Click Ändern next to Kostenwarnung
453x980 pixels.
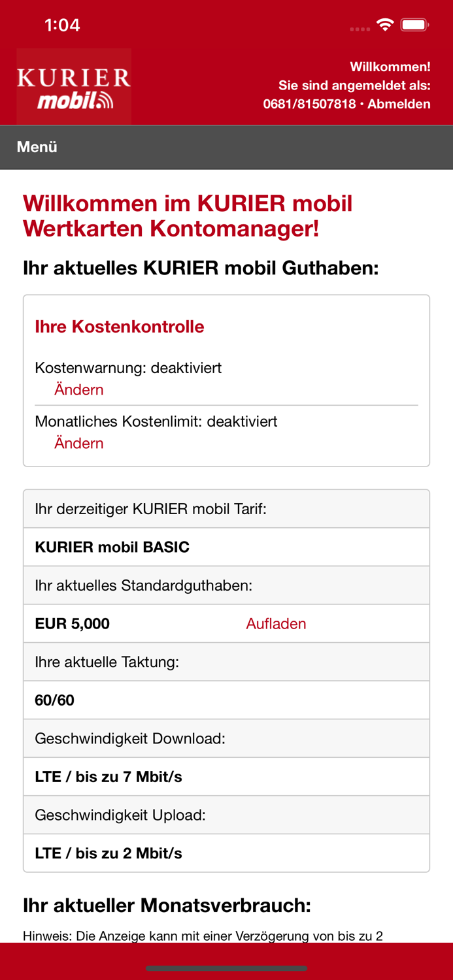(78, 389)
